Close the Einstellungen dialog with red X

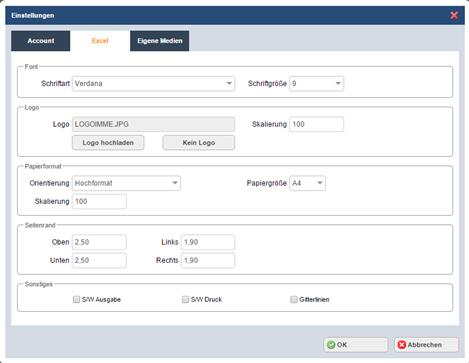click(x=454, y=15)
